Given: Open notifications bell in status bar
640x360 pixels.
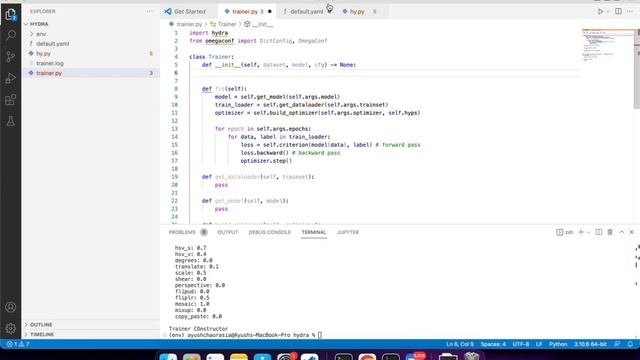Looking at the screenshot, I should tap(630, 344).
